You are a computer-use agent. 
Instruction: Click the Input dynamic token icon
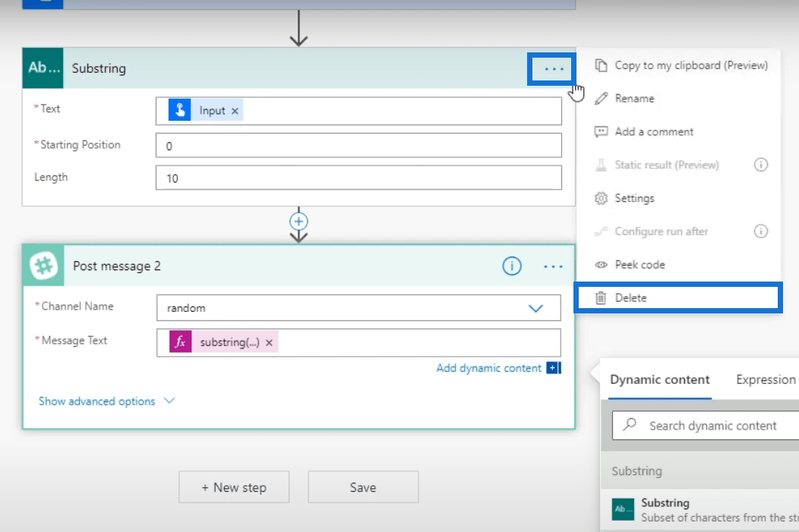click(x=180, y=111)
